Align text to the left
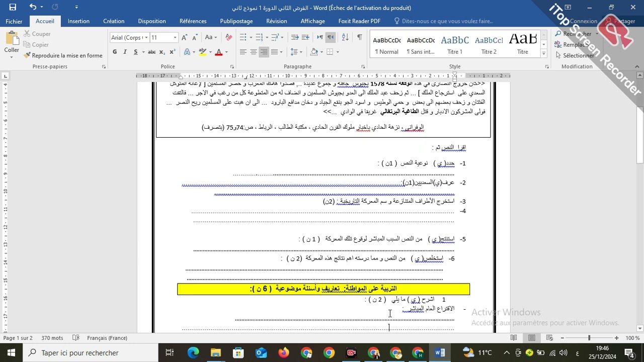The width and height of the screenshot is (644, 362). [x=243, y=52]
